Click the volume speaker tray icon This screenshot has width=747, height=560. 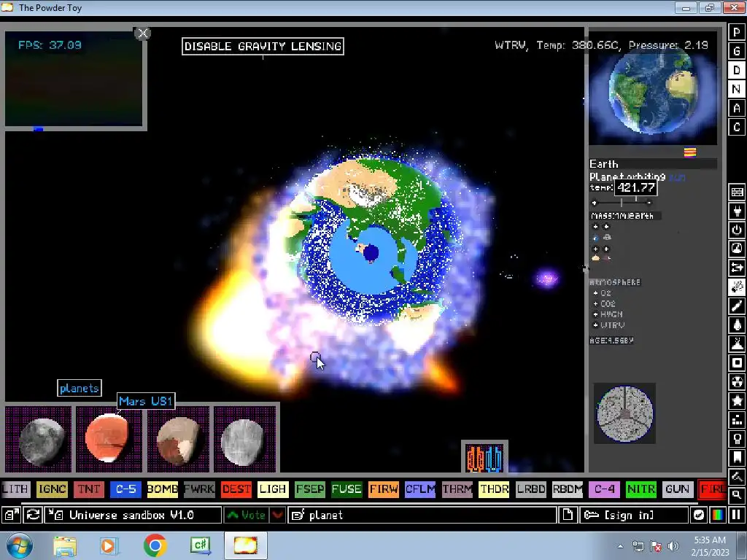click(673, 546)
